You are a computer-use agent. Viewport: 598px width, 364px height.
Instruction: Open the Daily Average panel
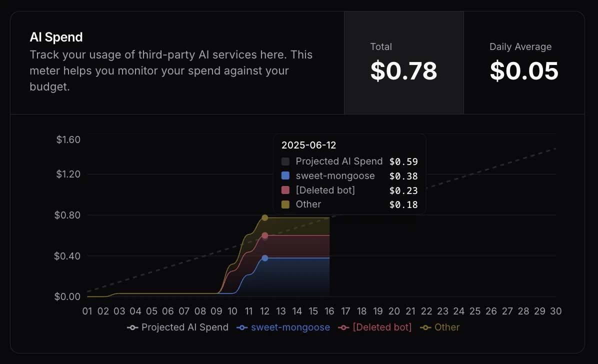[524, 62]
